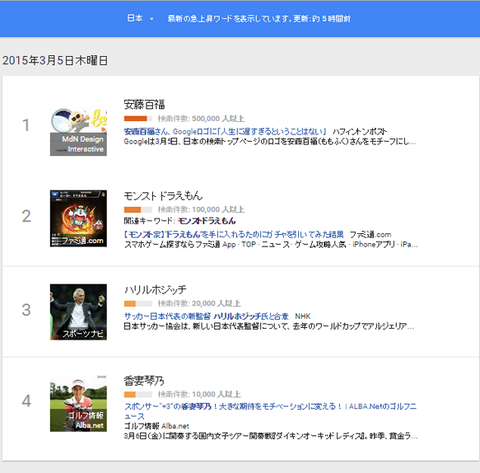Image resolution: width=480 pixels, height=473 pixels.
Task: Open the サッカー日本代表 new coach article
Action: [x=206, y=316]
